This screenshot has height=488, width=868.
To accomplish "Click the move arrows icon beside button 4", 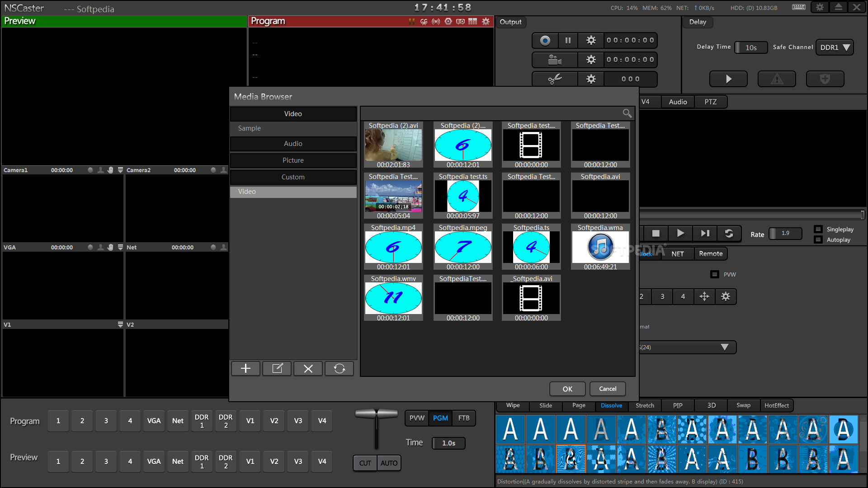I will coord(704,296).
